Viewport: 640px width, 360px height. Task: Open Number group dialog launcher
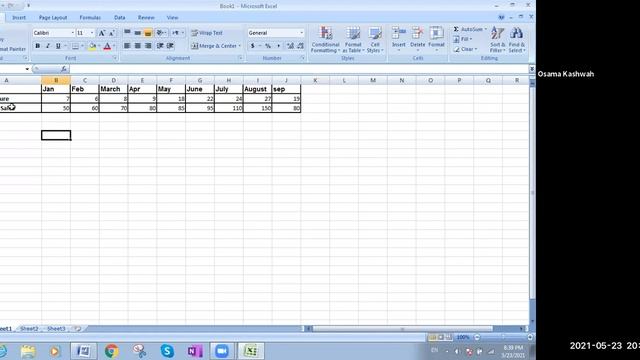pyautogui.click(x=302, y=58)
